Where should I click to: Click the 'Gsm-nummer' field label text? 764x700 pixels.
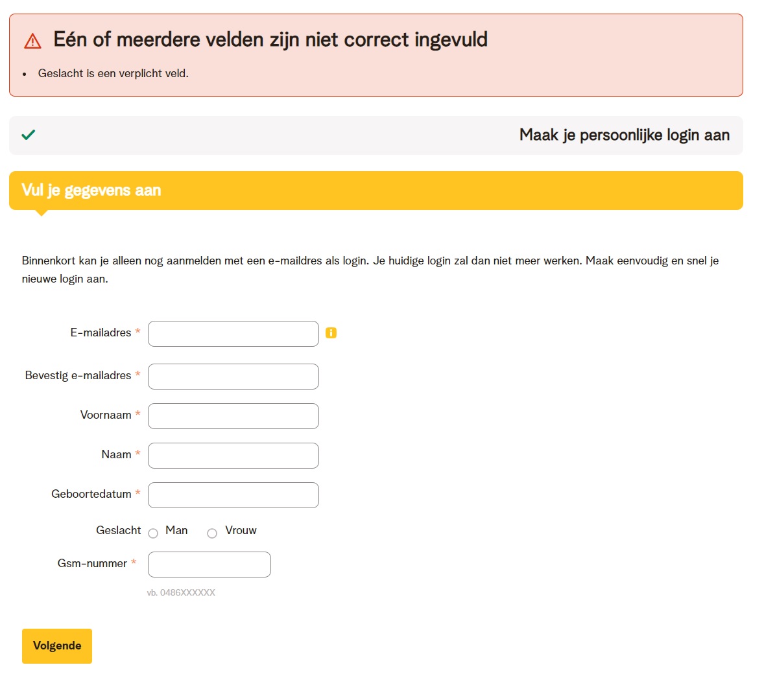[x=92, y=563]
